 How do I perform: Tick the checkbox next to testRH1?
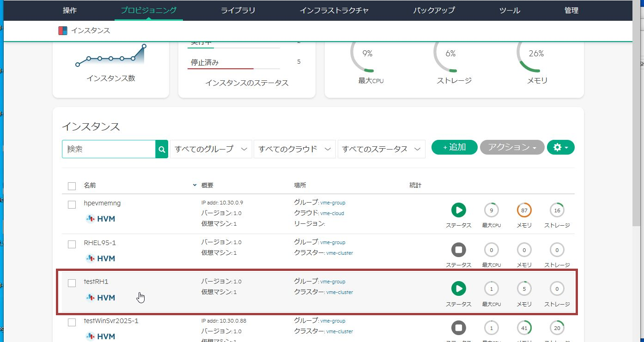coord(72,283)
